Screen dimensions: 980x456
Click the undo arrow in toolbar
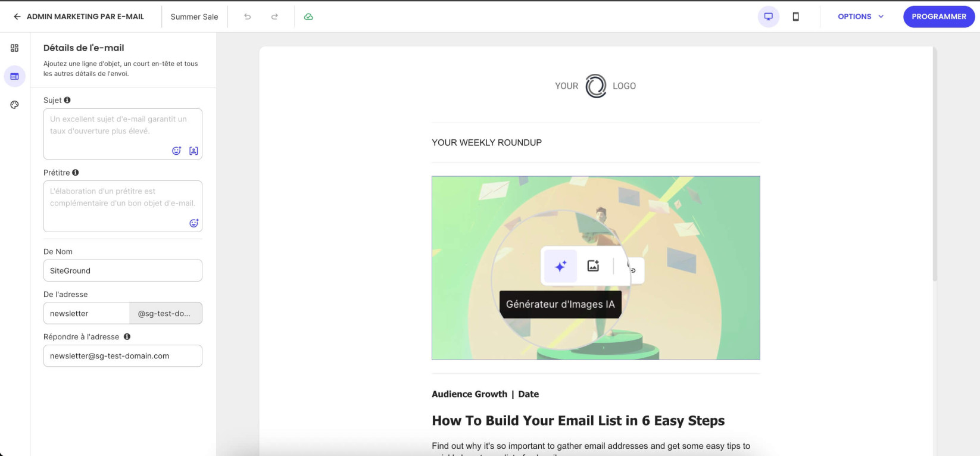pos(247,17)
